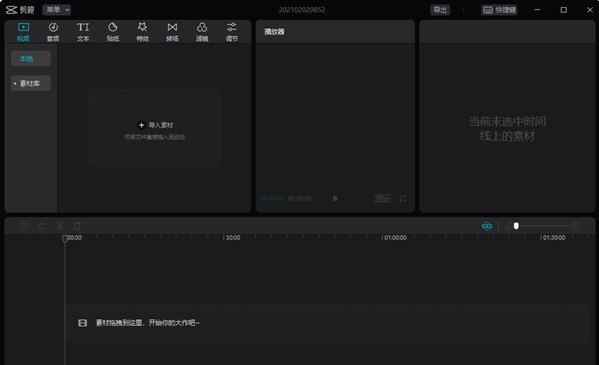The width and height of the screenshot is (599, 365).
Task: Open the Effects (特效) star icon
Action: pyautogui.click(x=142, y=31)
